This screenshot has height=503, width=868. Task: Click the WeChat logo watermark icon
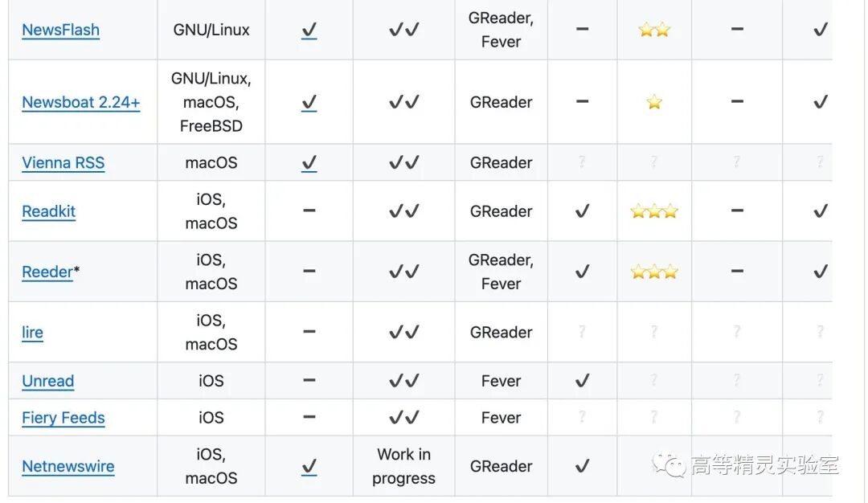pyautogui.click(x=669, y=464)
